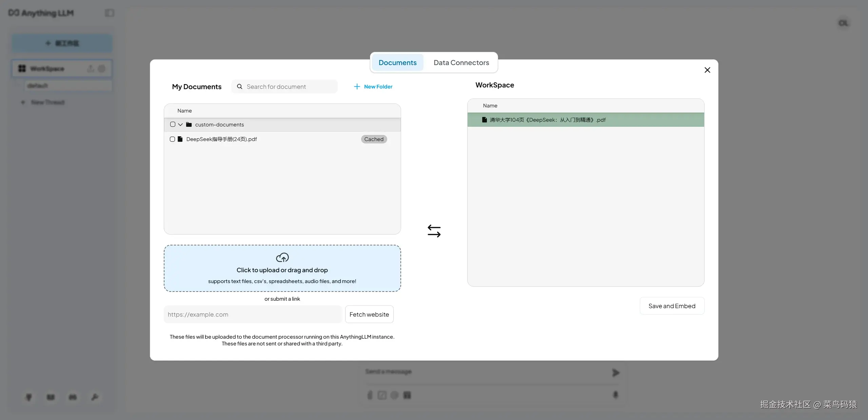Viewport: 868px width, 420px height.
Task: Switch to the Documents tab
Action: pos(397,62)
